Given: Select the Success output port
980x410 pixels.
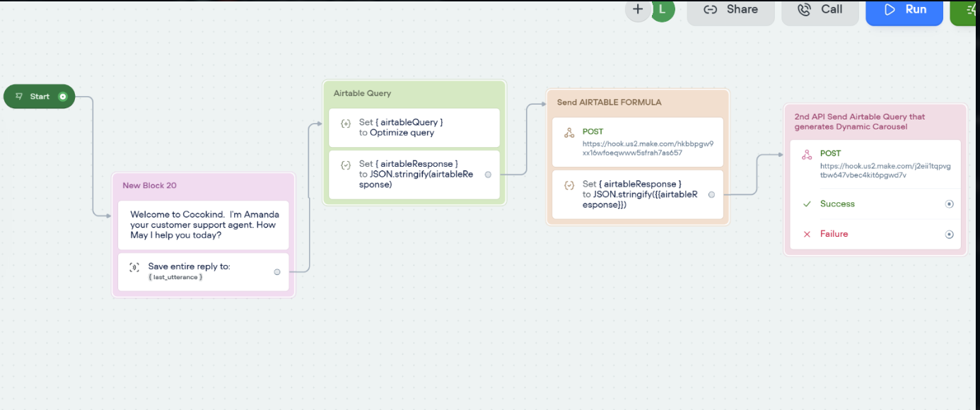Looking at the screenshot, I should tap(950, 204).
